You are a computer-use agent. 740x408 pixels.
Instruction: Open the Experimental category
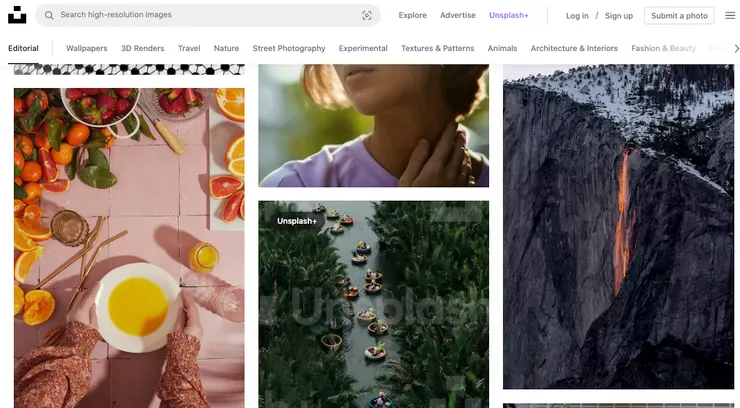coord(363,48)
